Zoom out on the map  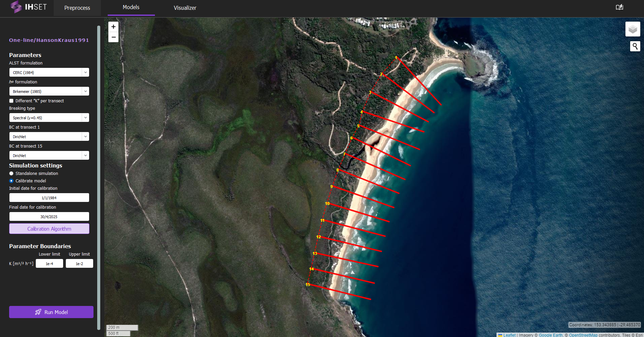(113, 37)
